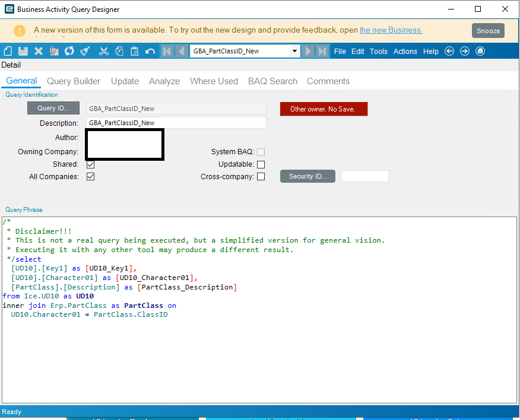
Task: Click the Epicor app logo in title bar
Action: (9, 9)
